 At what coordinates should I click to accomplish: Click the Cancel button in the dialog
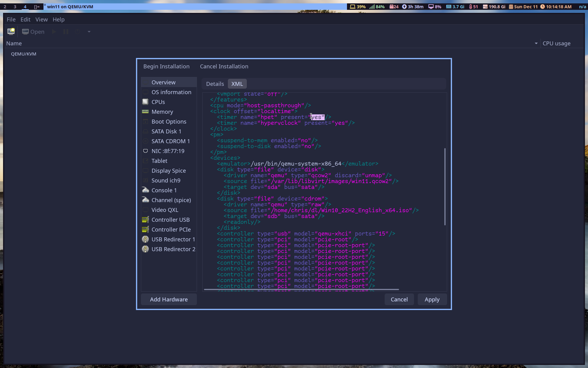point(399,299)
